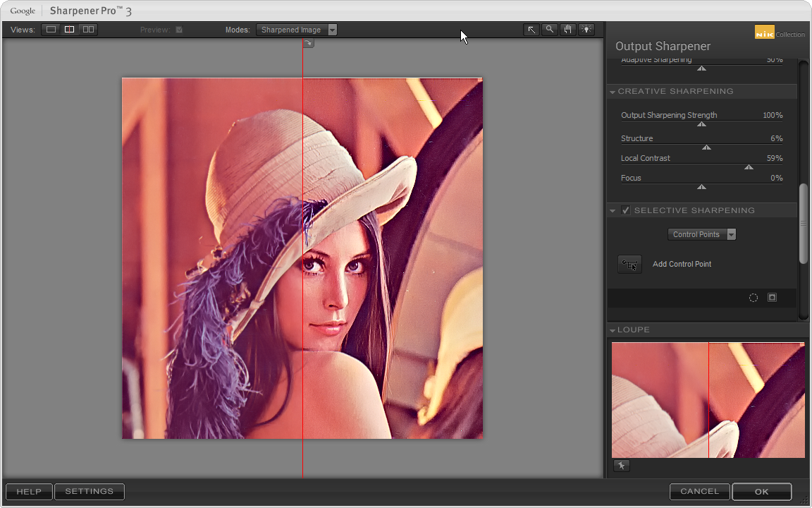The image size is (812, 508).
Task: Click the split-line rotate handle icon
Action: [x=308, y=44]
